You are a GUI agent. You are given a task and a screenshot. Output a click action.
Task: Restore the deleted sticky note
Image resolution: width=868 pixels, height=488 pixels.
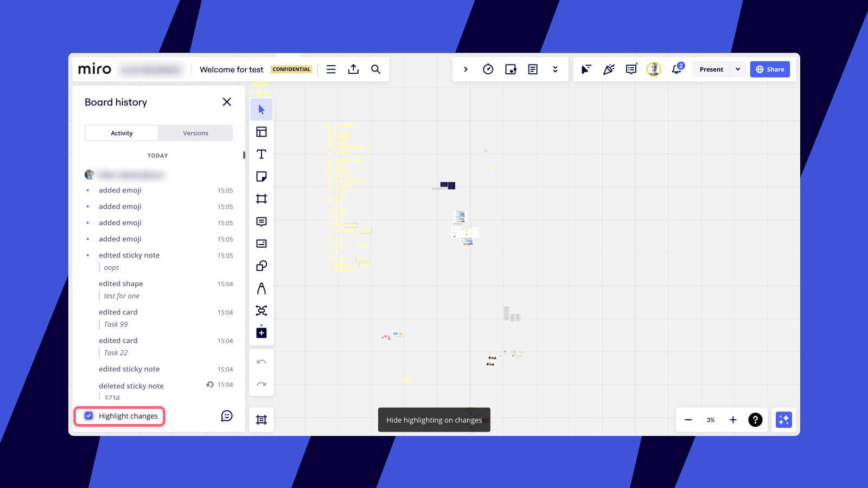coord(210,385)
